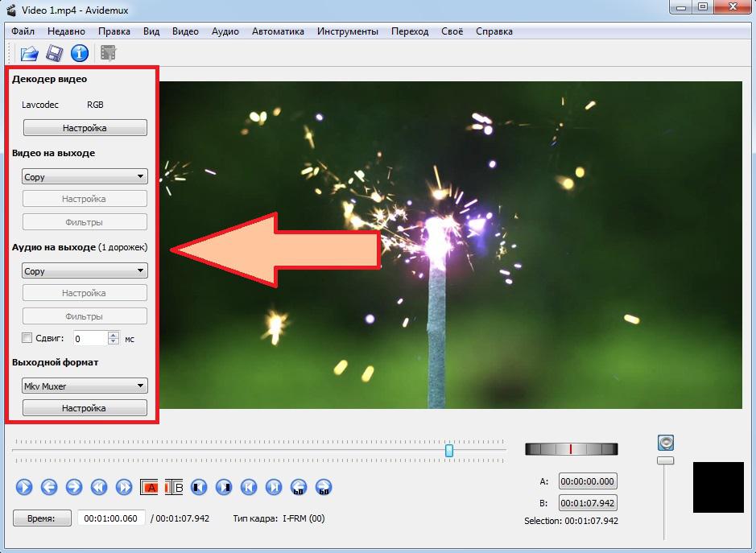756x553 pixels.
Task: Open the video information icon
Action: coord(79,54)
